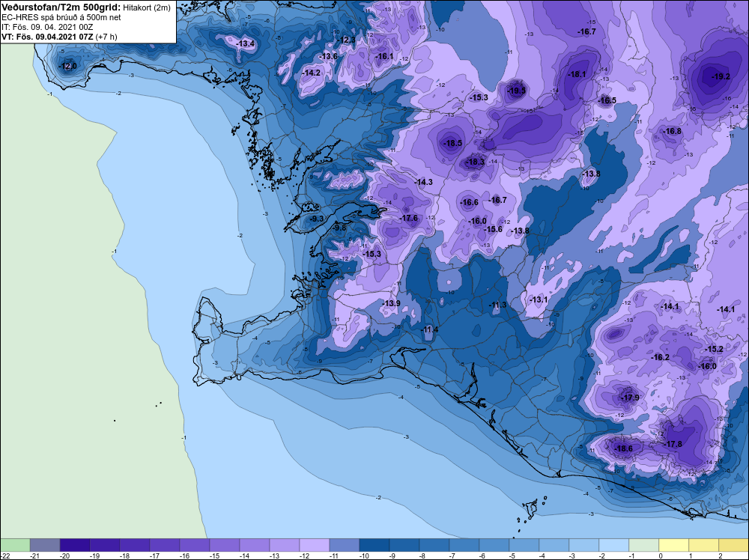This screenshot has height=560, width=749.
Task: Click the -18 number on the legend scale
Action: [124, 556]
